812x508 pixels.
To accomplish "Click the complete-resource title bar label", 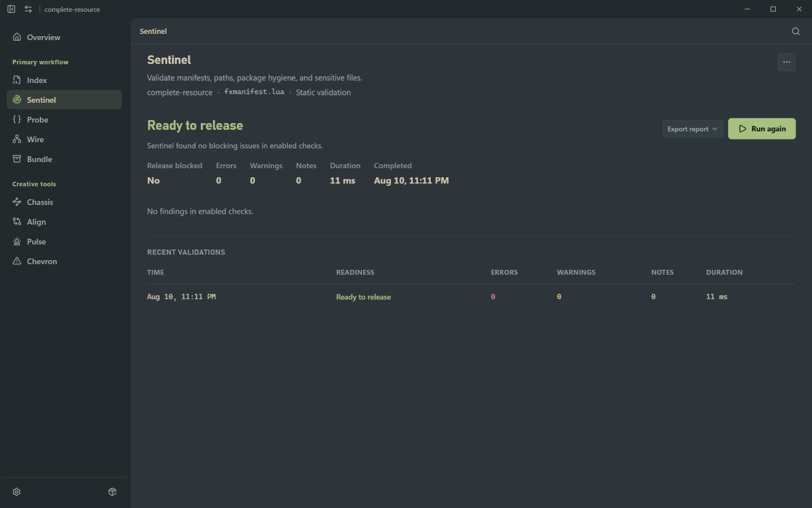I will (72, 10).
